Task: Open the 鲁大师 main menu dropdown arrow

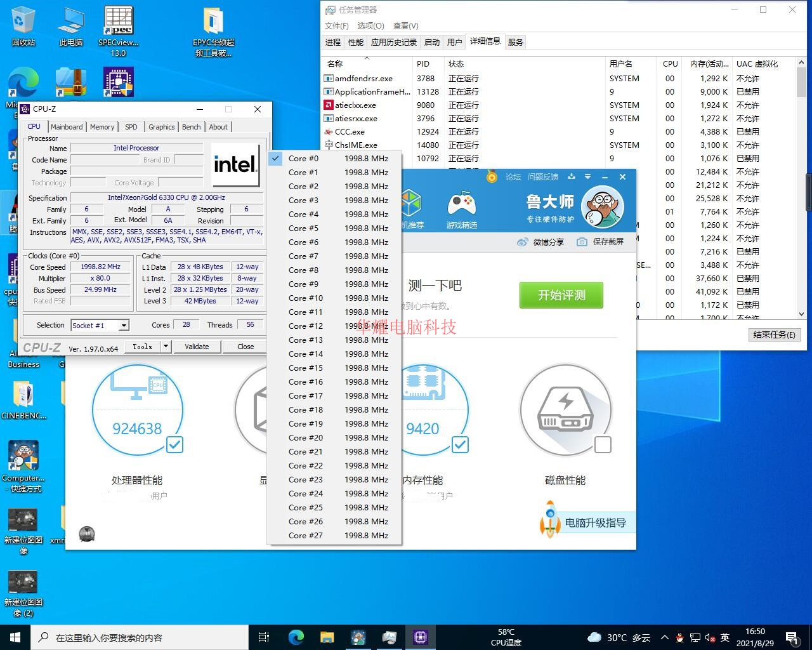Action: point(587,177)
